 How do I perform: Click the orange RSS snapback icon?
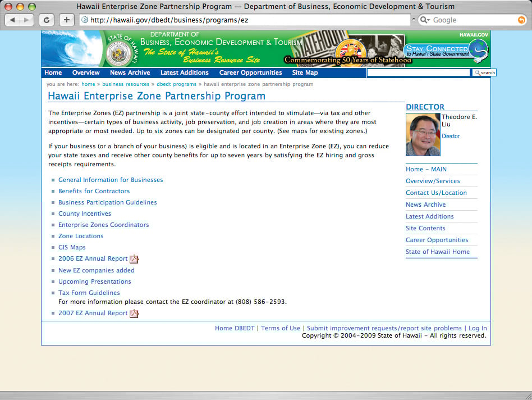[x=521, y=20]
